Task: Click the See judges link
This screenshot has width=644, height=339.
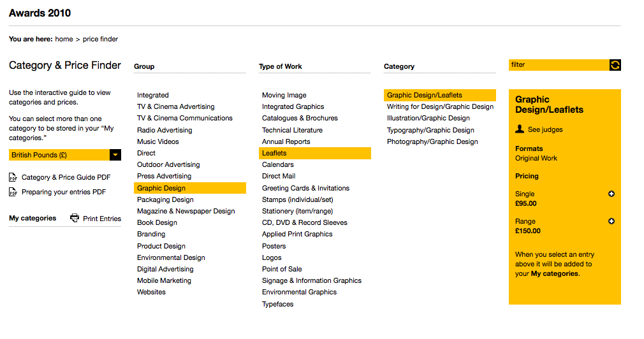Action: click(545, 129)
